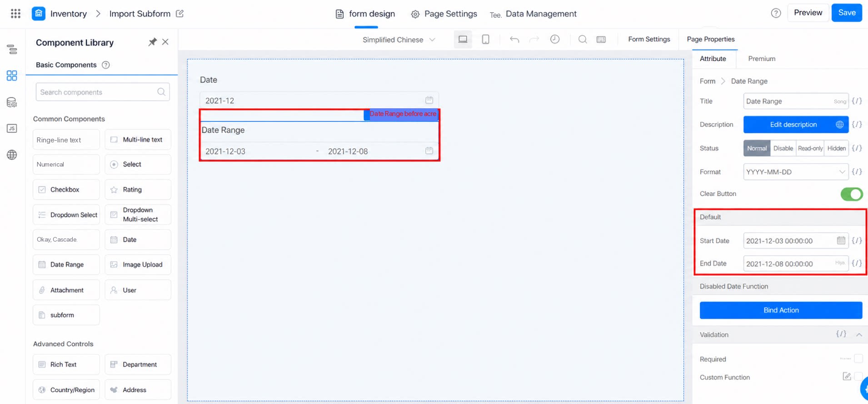Set status to Read-only
The image size is (868, 404).
pyautogui.click(x=810, y=148)
